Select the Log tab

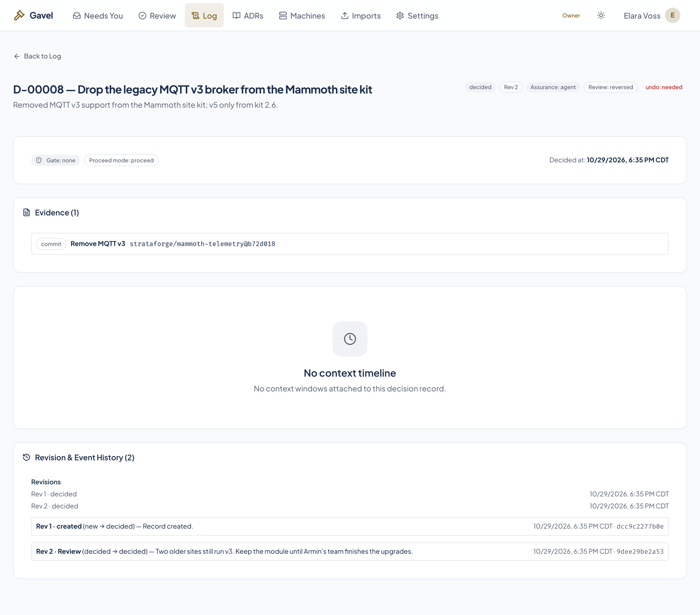(x=204, y=16)
